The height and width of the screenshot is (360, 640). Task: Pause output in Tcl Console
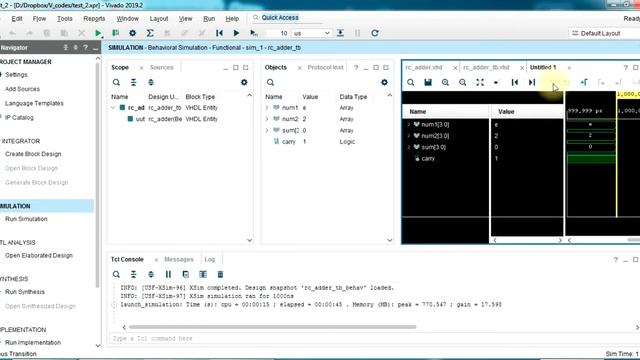click(168, 274)
